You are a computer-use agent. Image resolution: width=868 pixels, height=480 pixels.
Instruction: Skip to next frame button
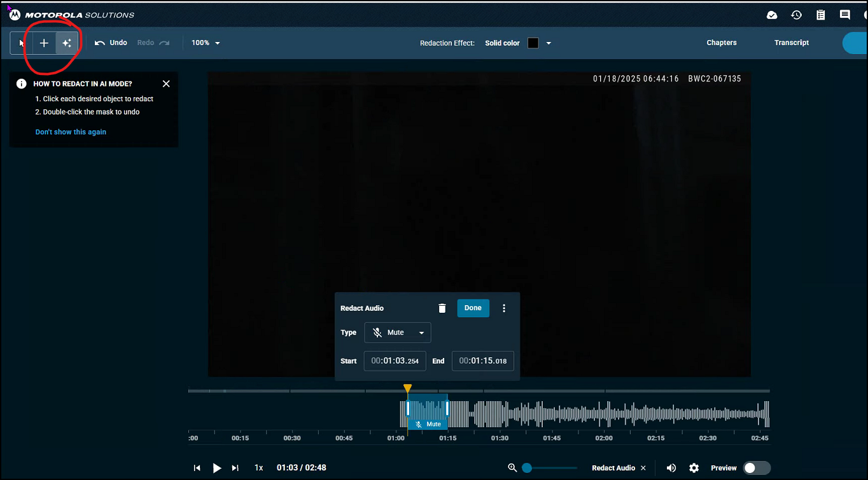pyautogui.click(x=235, y=468)
